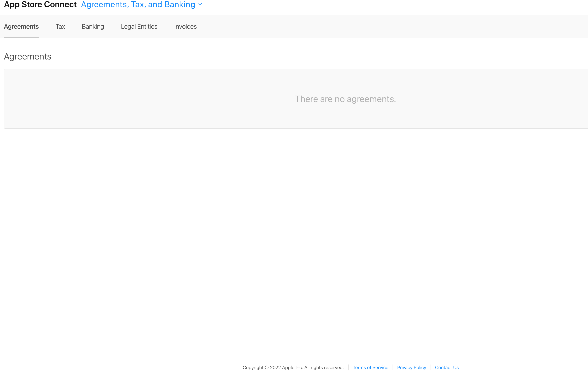
Task: Click the word "Banking" in the blue header menu
Action: tap(180, 4)
